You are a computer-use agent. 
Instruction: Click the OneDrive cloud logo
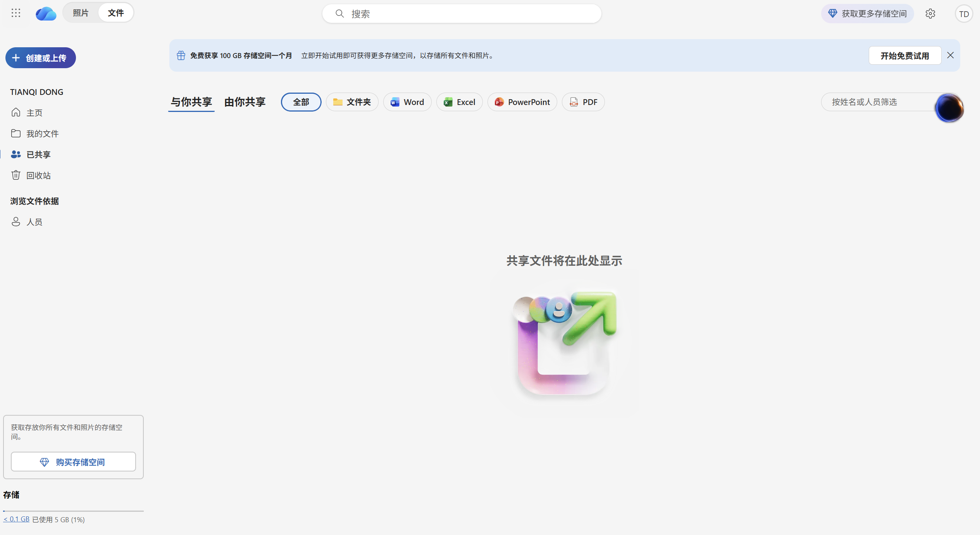coord(46,14)
